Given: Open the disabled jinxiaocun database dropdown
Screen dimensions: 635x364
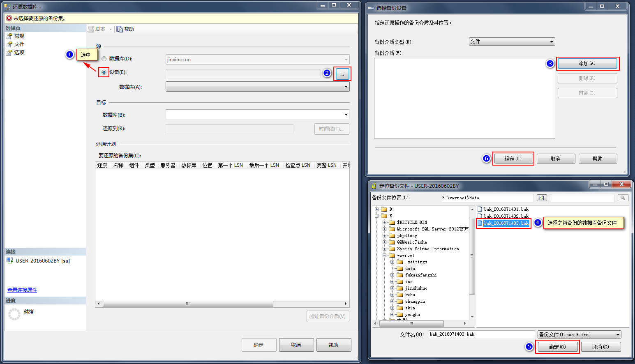Looking at the screenshot, I should coord(258,60).
